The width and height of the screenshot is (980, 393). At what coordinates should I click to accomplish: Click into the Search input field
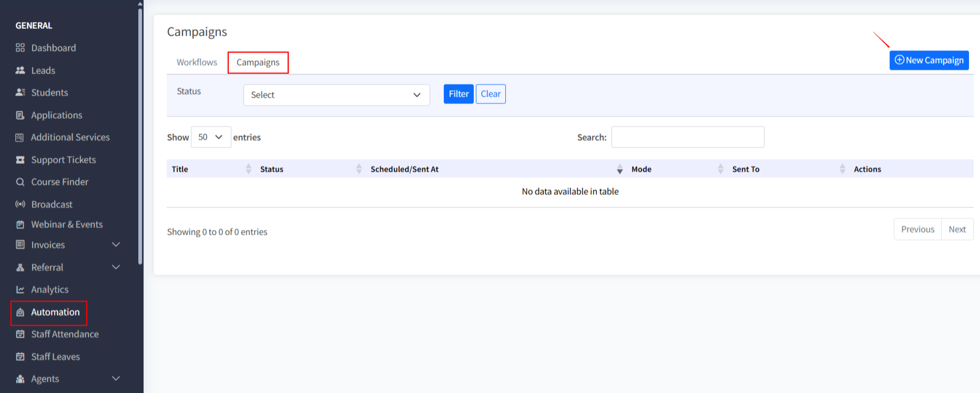(x=687, y=137)
